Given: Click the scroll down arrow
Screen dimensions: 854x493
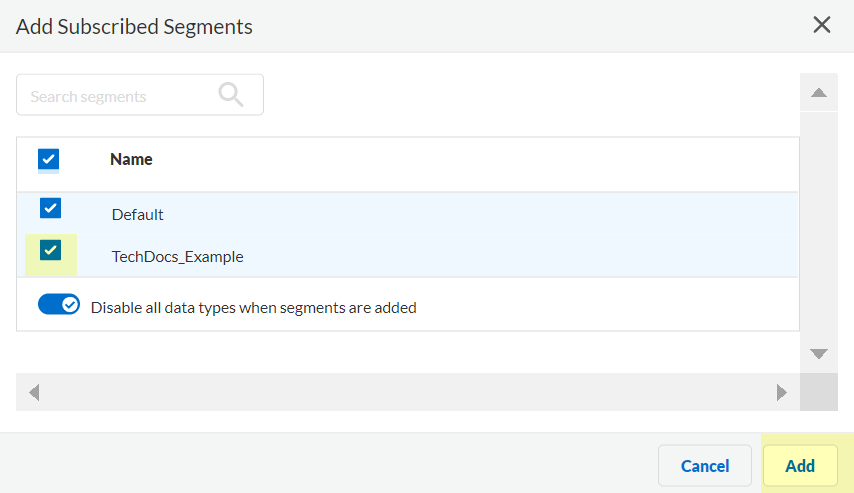Looking at the screenshot, I should [x=818, y=354].
